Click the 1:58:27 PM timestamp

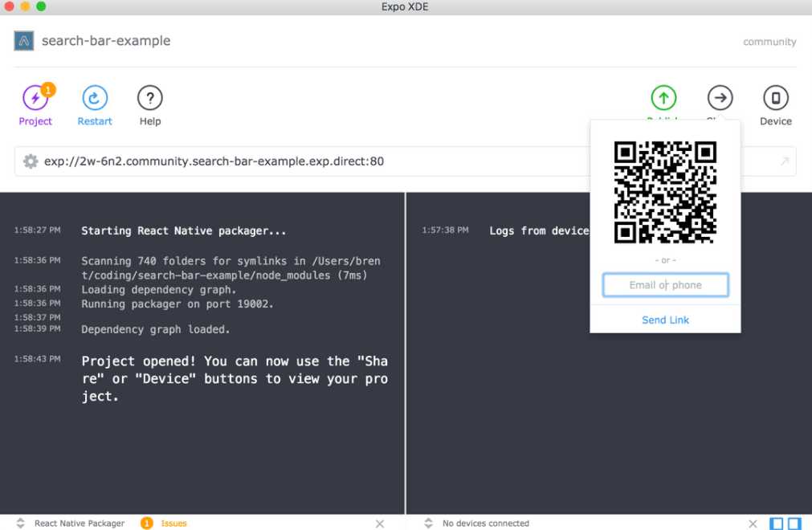pyautogui.click(x=37, y=230)
